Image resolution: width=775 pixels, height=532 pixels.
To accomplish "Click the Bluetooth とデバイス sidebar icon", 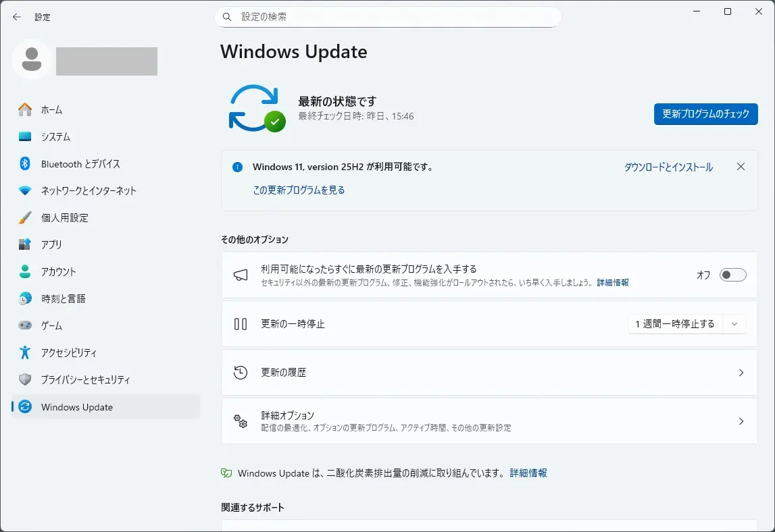I will click(x=25, y=164).
